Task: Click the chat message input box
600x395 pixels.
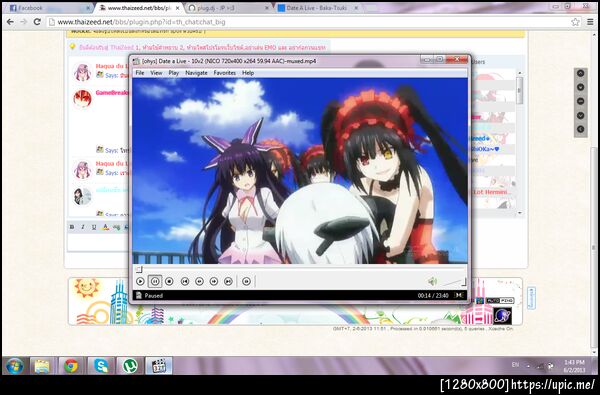Action: point(98,242)
